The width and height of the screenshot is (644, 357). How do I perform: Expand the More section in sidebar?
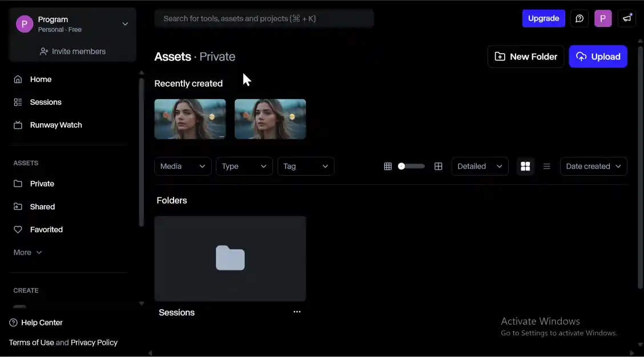point(27,252)
